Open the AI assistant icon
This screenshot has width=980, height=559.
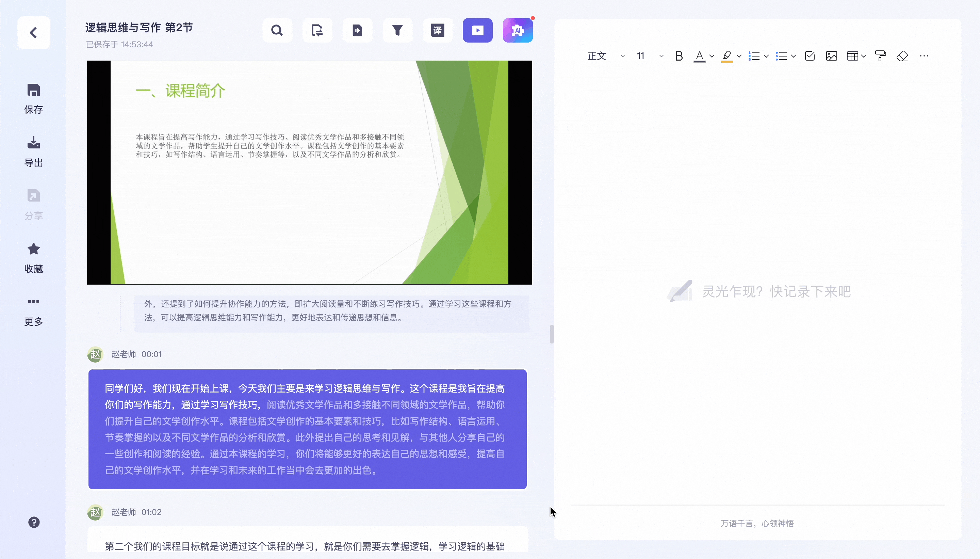pyautogui.click(x=517, y=30)
